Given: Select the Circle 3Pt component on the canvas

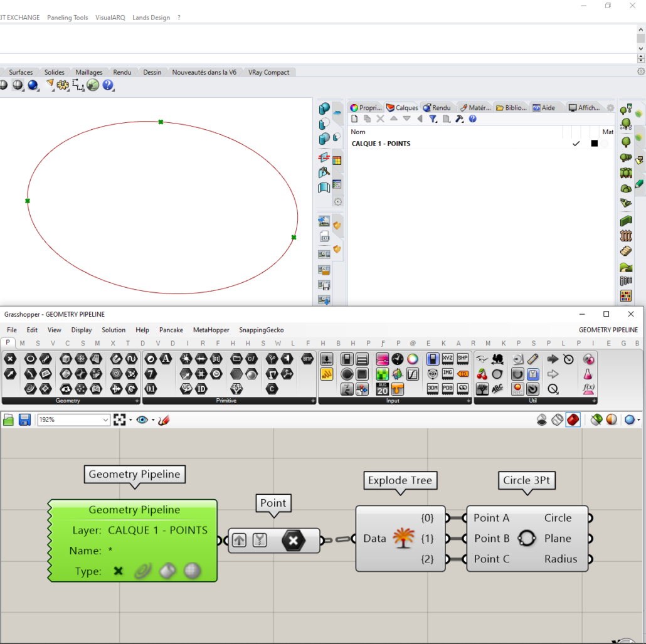Looking at the screenshot, I should tap(527, 539).
